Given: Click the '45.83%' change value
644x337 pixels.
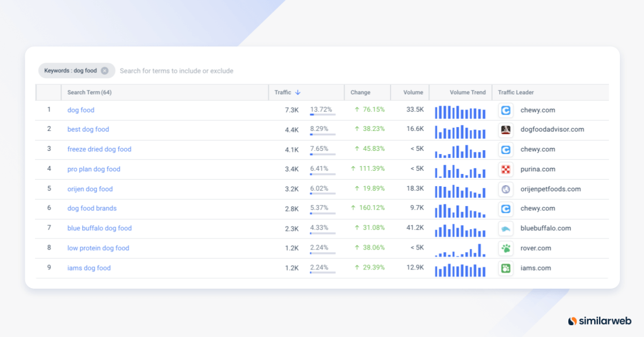Looking at the screenshot, I should 374,149.
